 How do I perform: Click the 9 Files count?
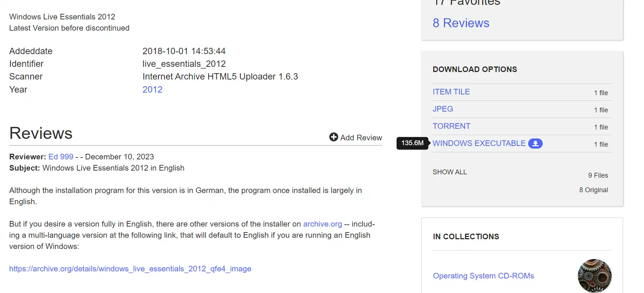tap(598, 175)
